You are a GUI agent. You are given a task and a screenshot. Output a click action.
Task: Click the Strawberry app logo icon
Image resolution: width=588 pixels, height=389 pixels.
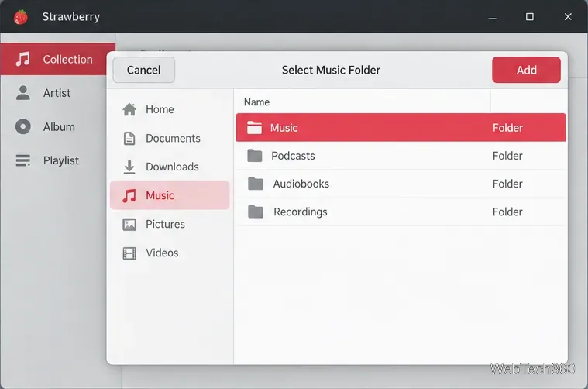(x=21, y=17)
